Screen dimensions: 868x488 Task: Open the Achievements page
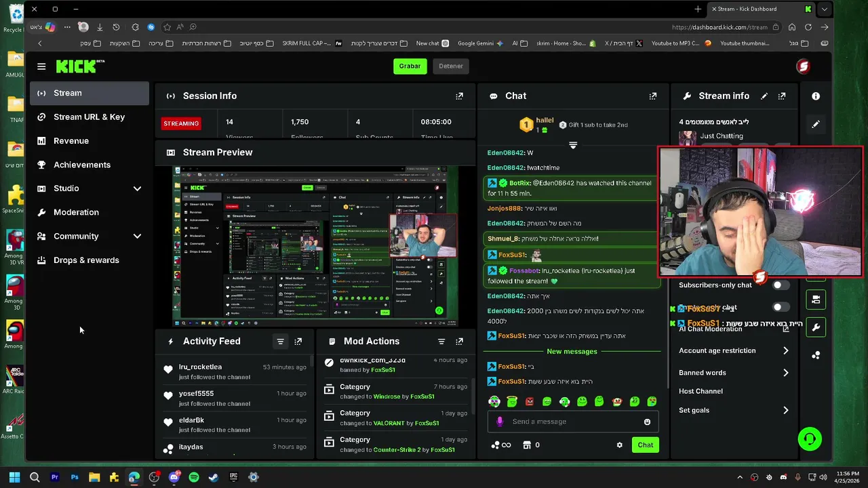90,165
